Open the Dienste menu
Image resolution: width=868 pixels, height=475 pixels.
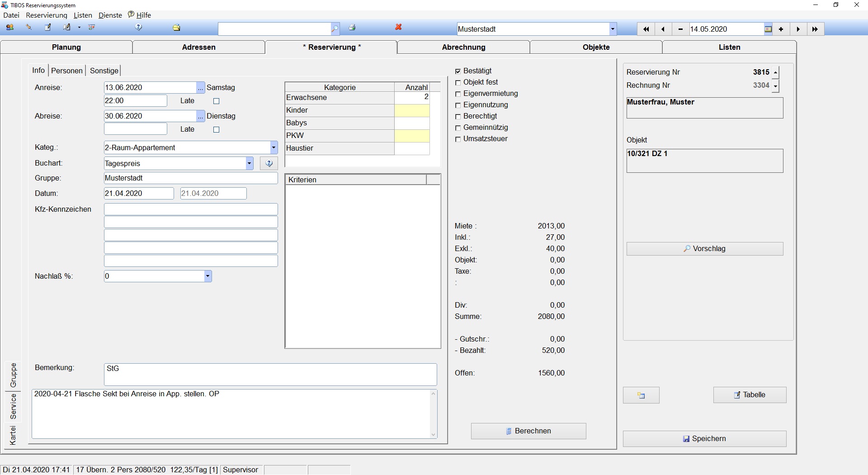coord(110,15)
